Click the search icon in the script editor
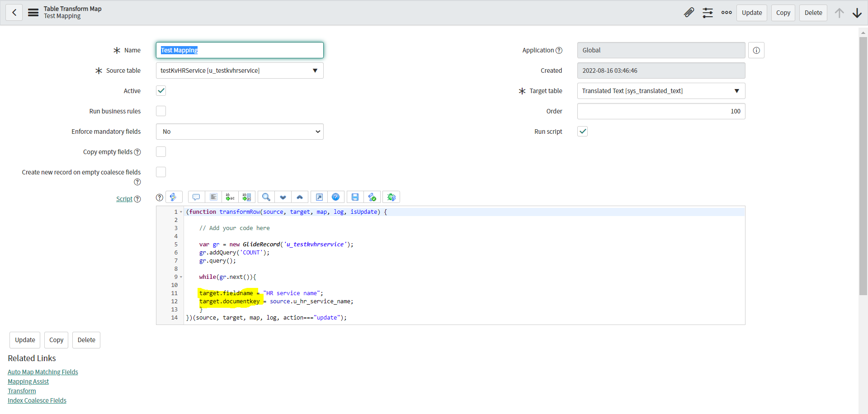This screenshot has width=868, height=414. tap(266, 197)
